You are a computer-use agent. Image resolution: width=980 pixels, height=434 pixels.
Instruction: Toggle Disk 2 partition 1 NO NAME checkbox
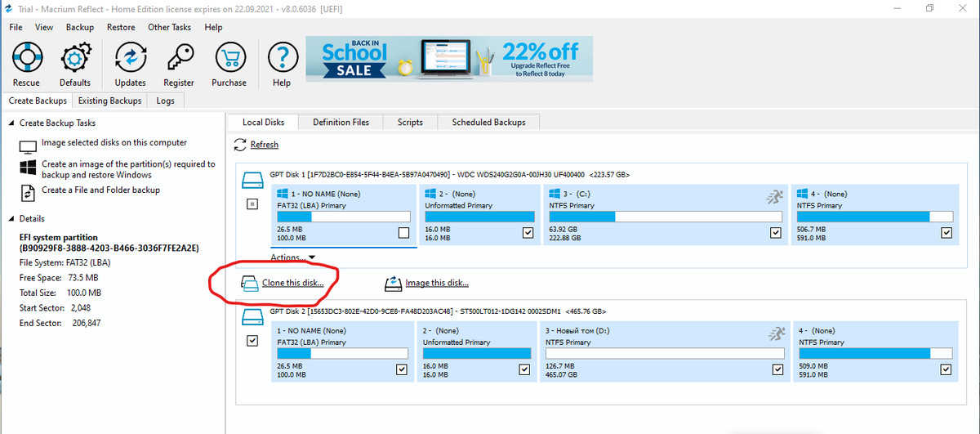[402, 370]
